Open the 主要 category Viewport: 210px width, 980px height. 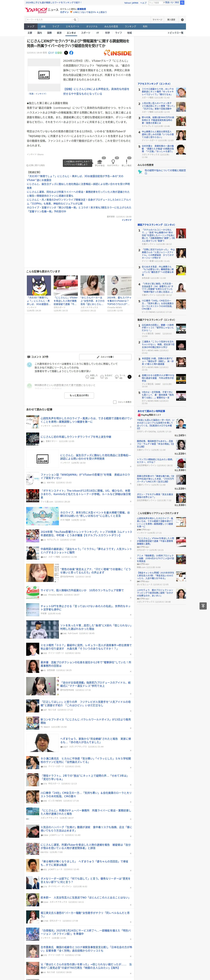tap(30, 33)
